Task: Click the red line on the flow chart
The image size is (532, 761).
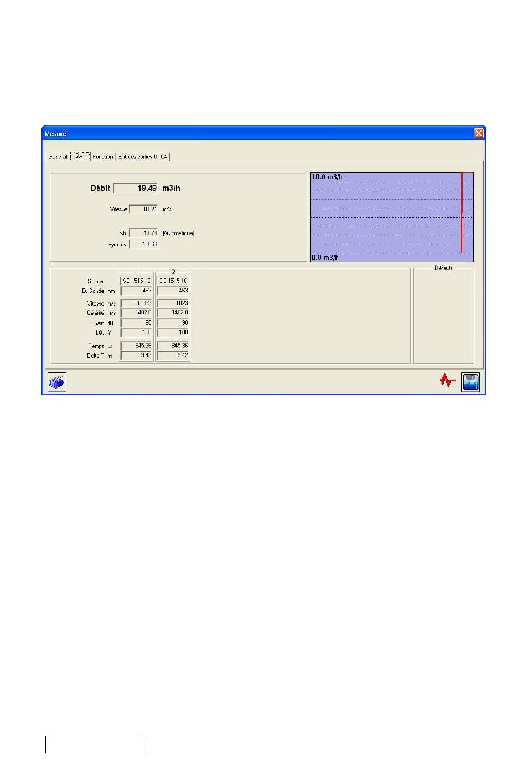Action: click(461, 213)
